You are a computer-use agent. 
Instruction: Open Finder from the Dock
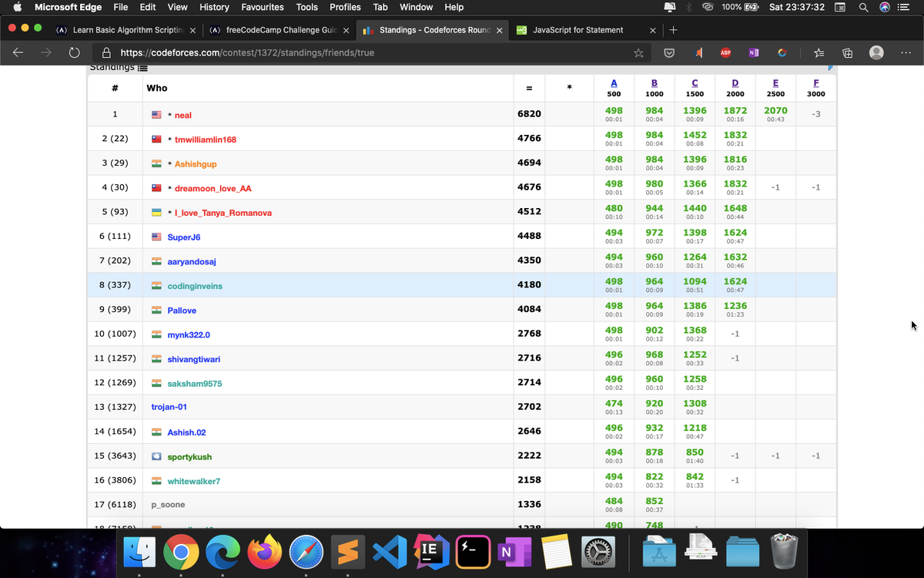140,552
